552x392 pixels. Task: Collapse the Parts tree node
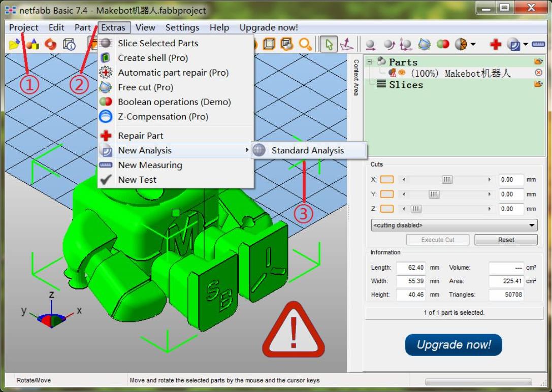click(x=369, y=62)
